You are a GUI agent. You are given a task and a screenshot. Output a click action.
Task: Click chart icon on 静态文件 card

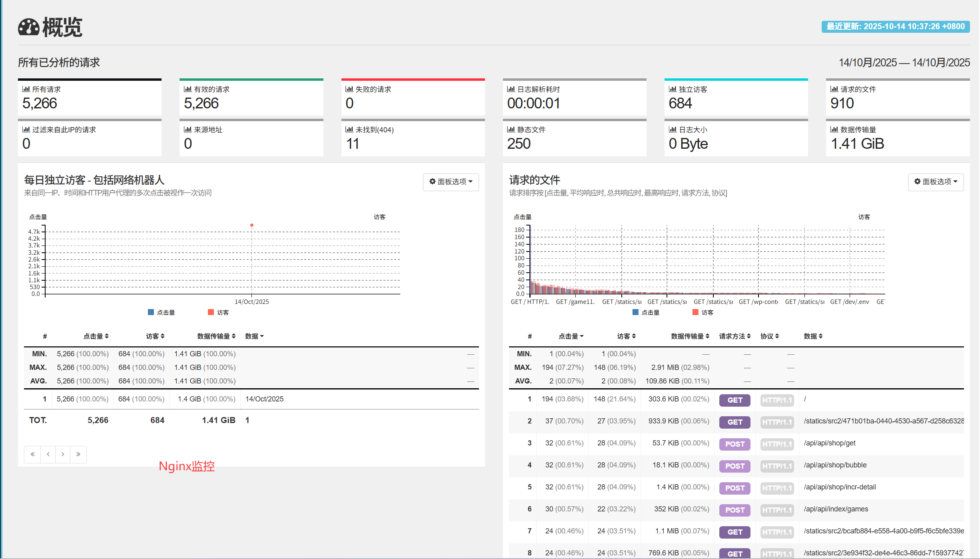coord(511,130)
